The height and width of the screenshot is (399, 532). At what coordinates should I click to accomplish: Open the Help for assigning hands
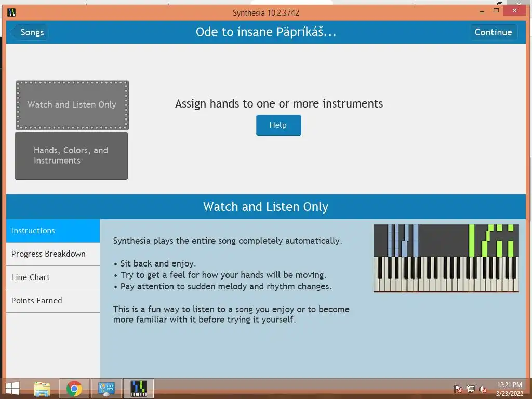coord(278,125)
